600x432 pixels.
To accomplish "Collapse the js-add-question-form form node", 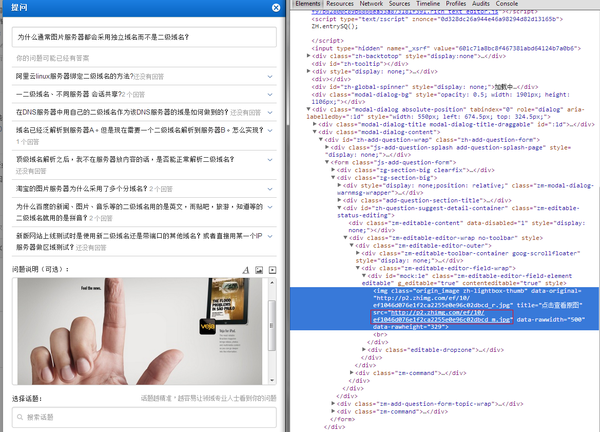I will point(327,162).
